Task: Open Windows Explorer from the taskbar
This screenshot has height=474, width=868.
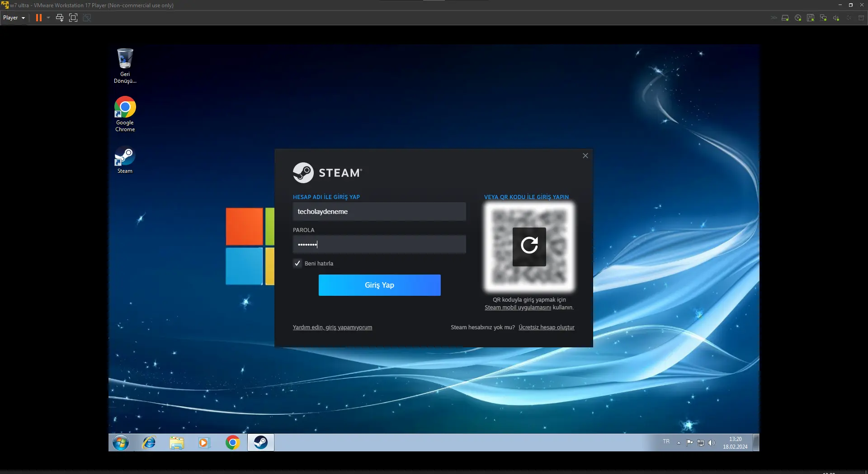Action: click(177, 443)
